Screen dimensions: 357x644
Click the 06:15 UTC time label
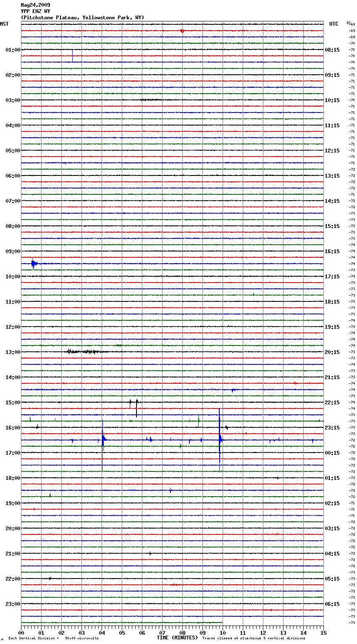332,604
